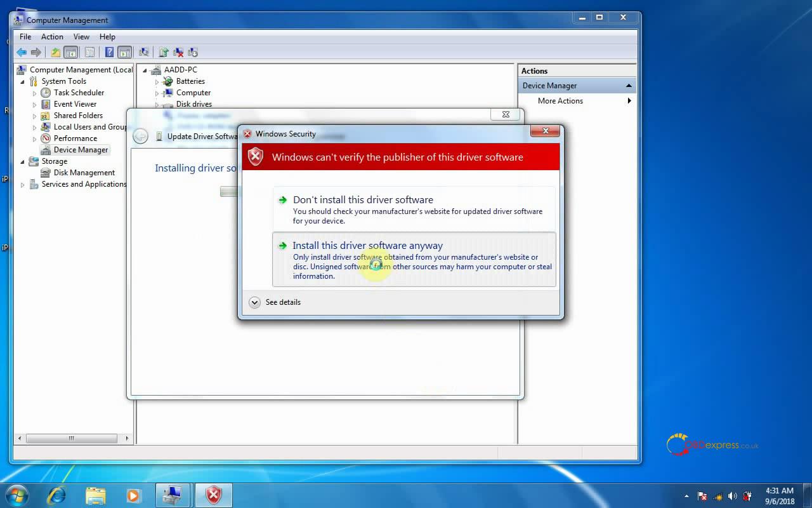Go back using the toolbar Back arrow
Image resolution: width=812 pixels, height=508 pixels.
coord(22,53)
